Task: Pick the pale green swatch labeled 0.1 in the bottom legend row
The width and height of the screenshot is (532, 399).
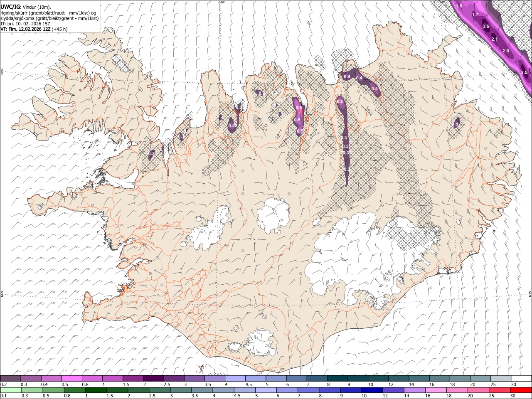Action: click(x=11, y=390)
